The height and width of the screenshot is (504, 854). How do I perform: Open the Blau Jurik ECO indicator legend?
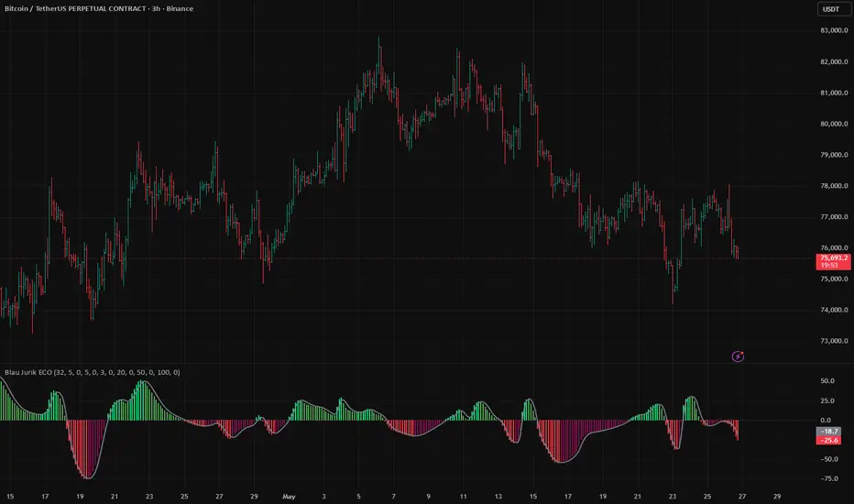click(92, 372)
